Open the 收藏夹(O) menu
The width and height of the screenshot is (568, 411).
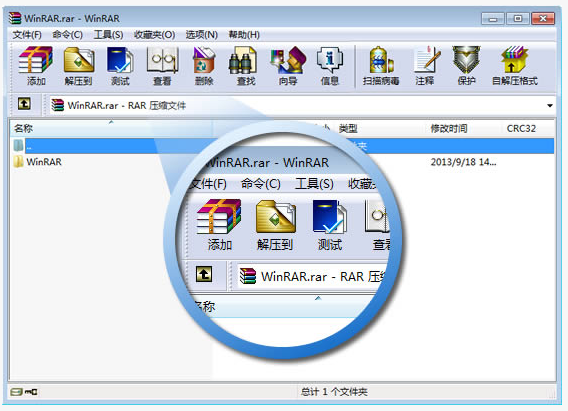(154, 35)
